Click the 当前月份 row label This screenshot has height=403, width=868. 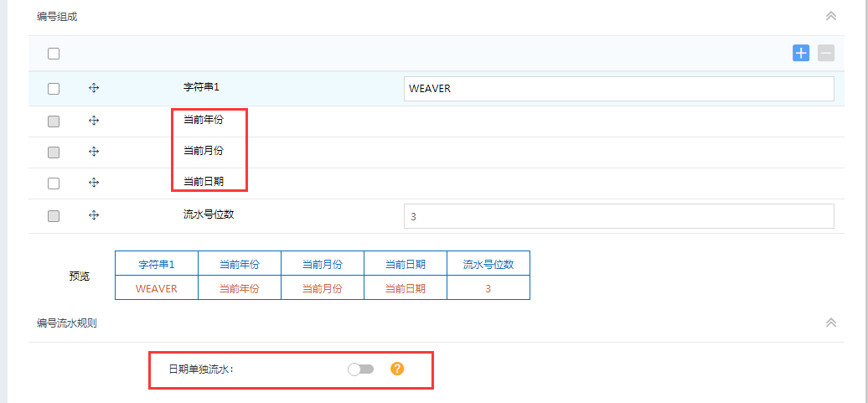coord(204,151)
